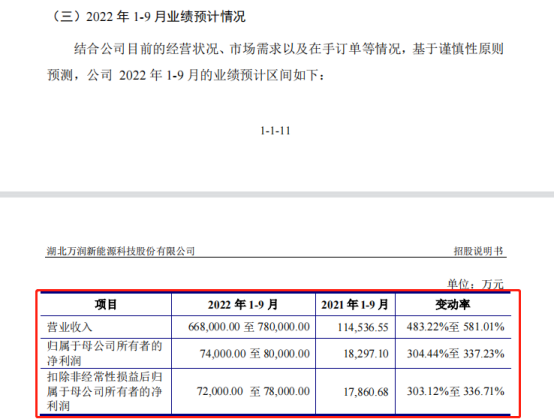Click cell '17,860.68'

tap(366, 392)
